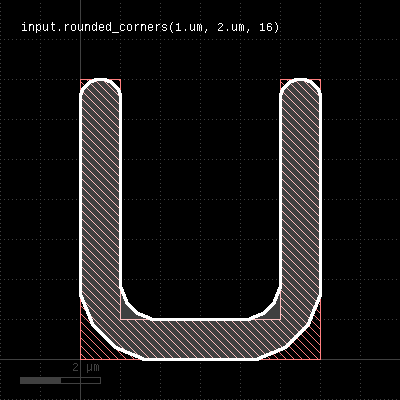Click the rounded top of the left arm
The image size is (400, 400).
(100, 87)
